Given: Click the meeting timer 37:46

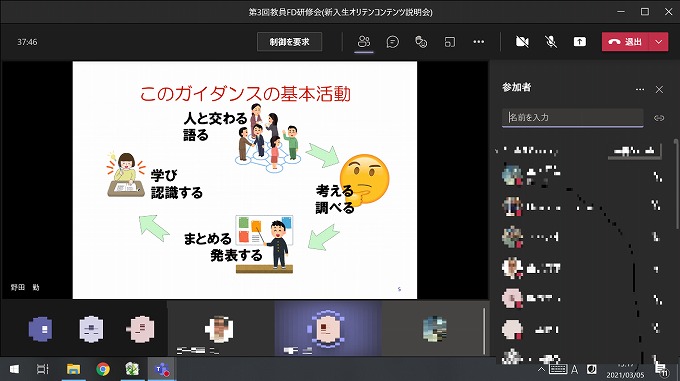Looking at the screenshot, I should [27, 42].
